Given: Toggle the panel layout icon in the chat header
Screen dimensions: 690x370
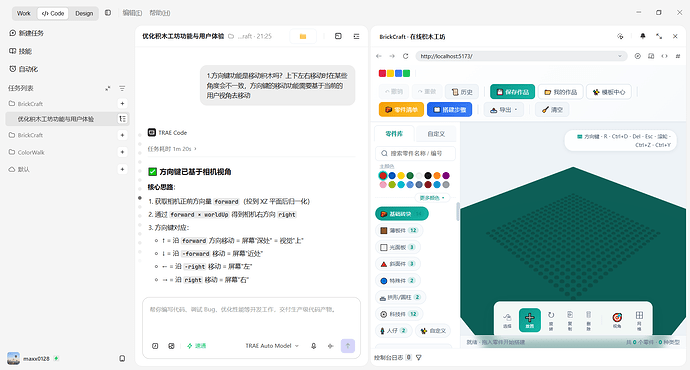Looking at the screenshot, I should click(338, 36).
